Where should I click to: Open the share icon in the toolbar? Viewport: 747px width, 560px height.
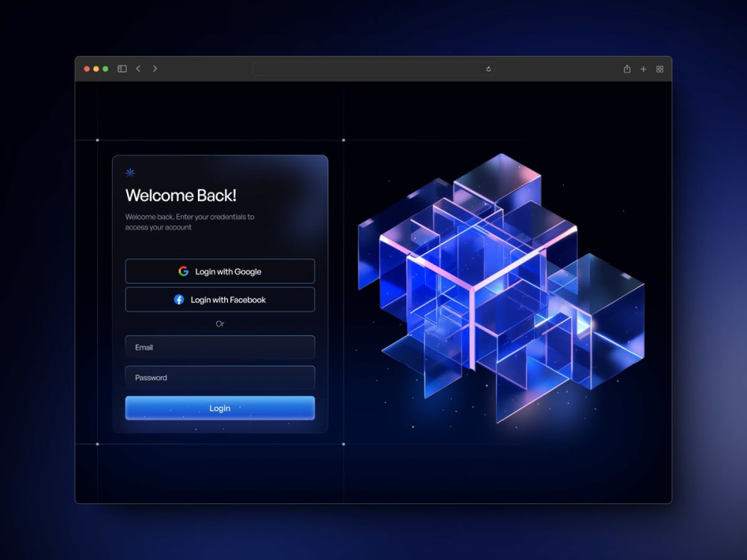pos(627,69)
